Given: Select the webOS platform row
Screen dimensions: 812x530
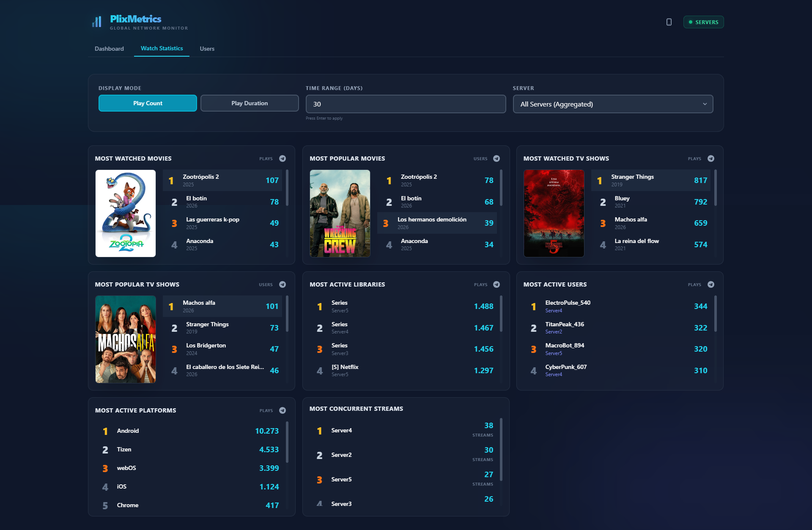Looking at the screenshot, I should [189, 468].
